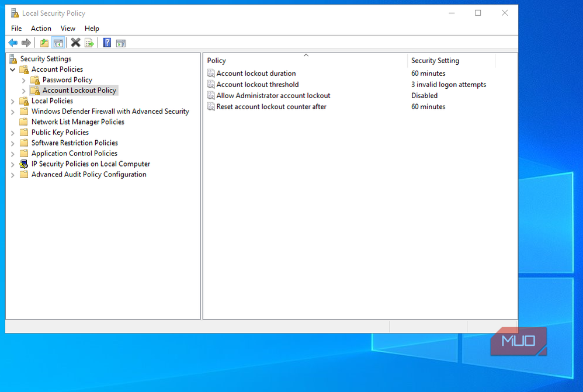This screenshot has height=392, width=583.
Task: Open Help via the blue question-mark icon
Action: pos(107,43)
